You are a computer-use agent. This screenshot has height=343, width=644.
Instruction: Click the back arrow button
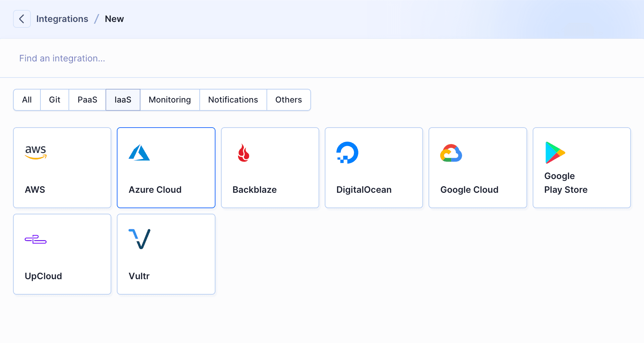pyautogui.click(x=22, y=19)
